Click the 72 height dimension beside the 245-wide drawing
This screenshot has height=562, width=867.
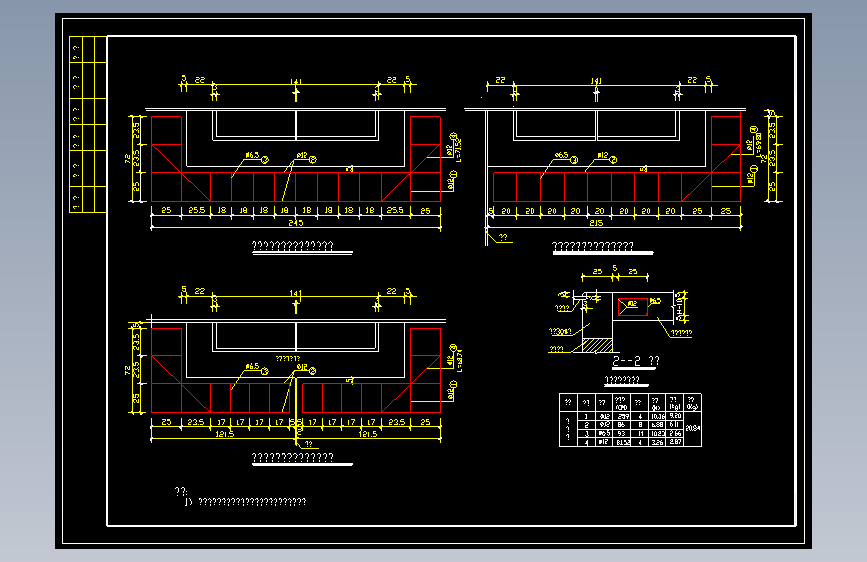tap(128, 159)
